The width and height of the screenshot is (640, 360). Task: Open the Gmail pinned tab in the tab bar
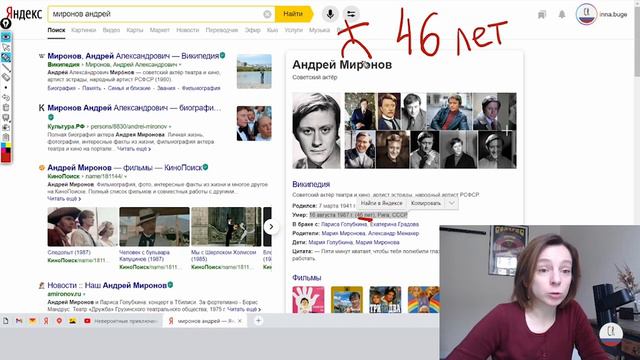[x=19, y=321]
